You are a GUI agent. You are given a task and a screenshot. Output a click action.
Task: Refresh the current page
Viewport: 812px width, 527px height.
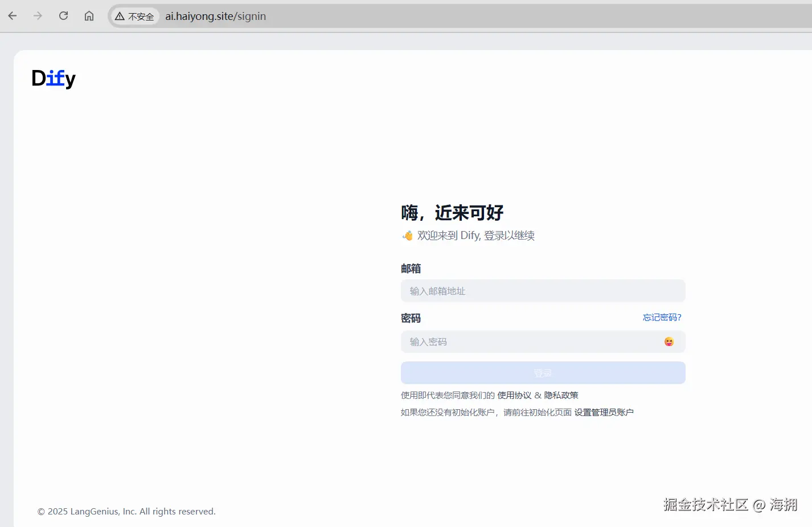[63, 16]
